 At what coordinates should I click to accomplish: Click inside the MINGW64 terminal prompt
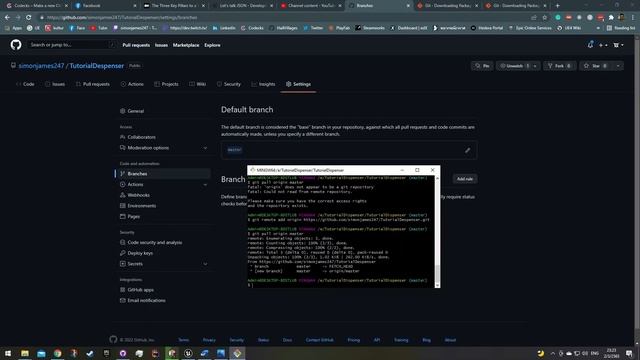pos(253,285)
